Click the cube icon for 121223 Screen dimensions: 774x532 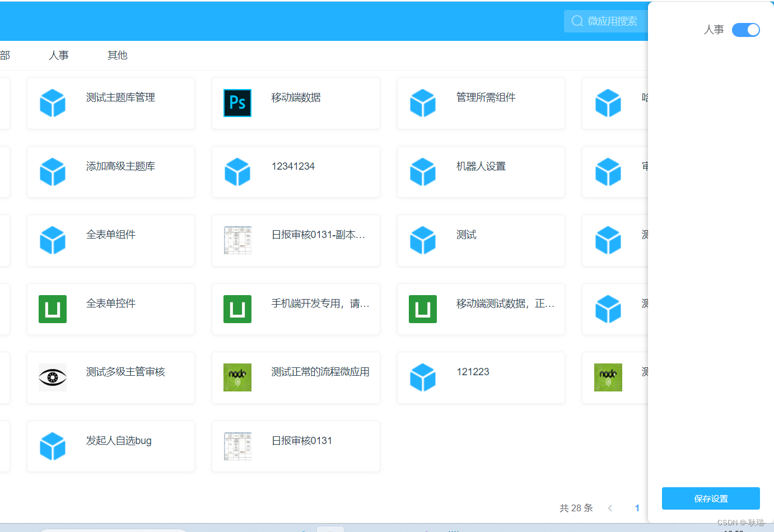423,377
